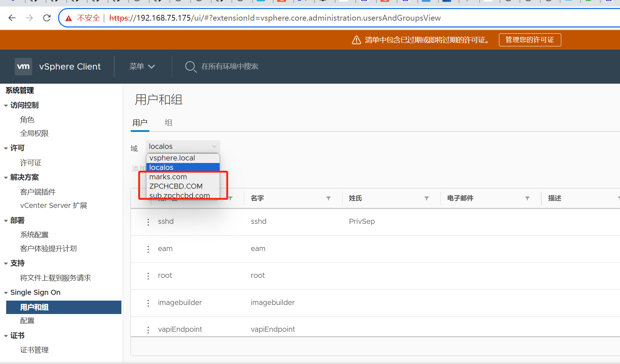620x364 pixels.
Task: Collapse the 部署 tree section
Action: pos(6,221)
